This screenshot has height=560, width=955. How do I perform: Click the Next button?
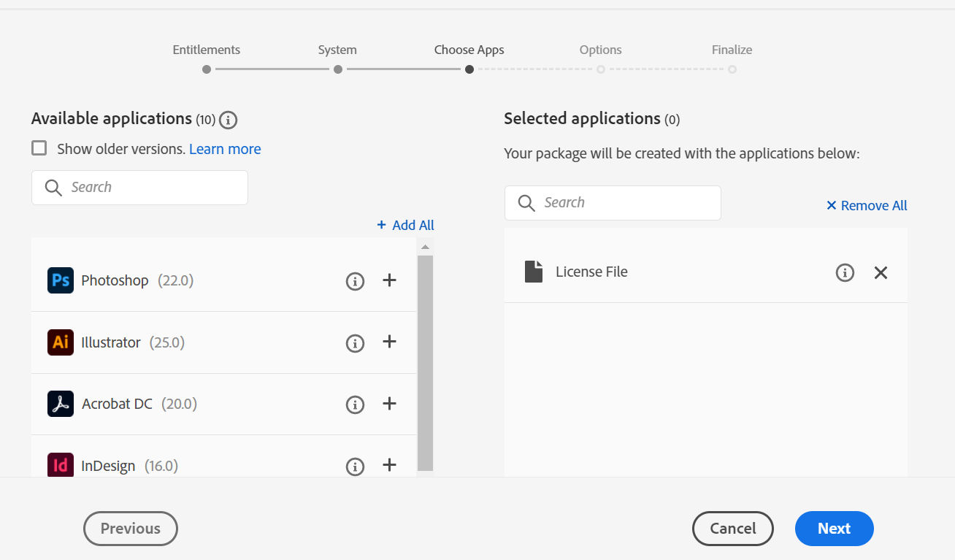pyautogui.click(x=835, y=529)
